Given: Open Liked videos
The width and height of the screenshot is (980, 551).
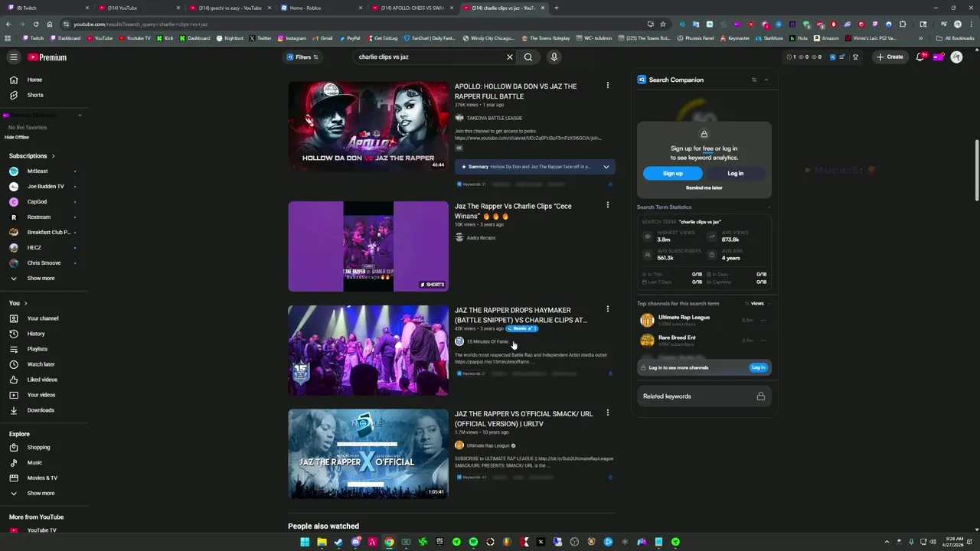Looking at the screenshot, I should pos(43,380).
